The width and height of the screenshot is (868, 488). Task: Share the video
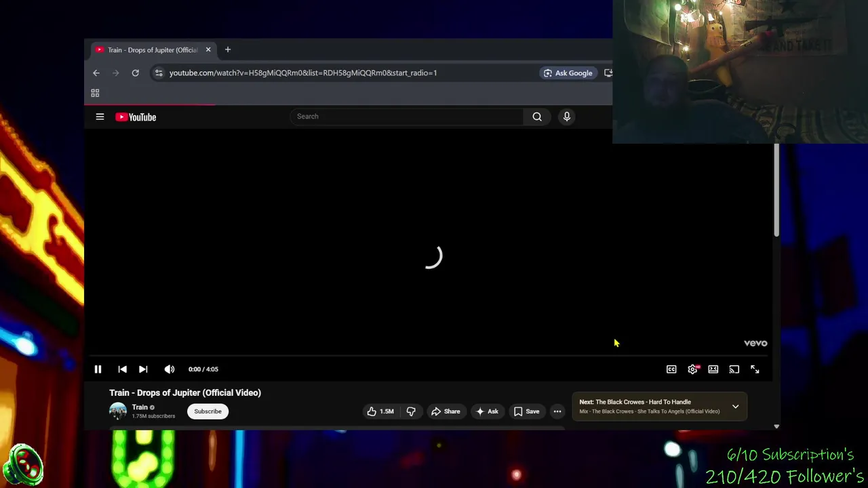(446, 411)
